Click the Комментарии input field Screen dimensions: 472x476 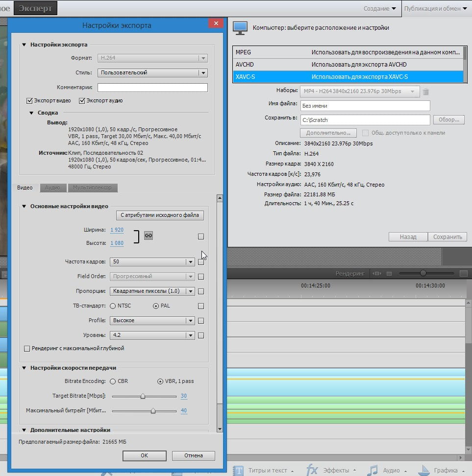(152, 88)
